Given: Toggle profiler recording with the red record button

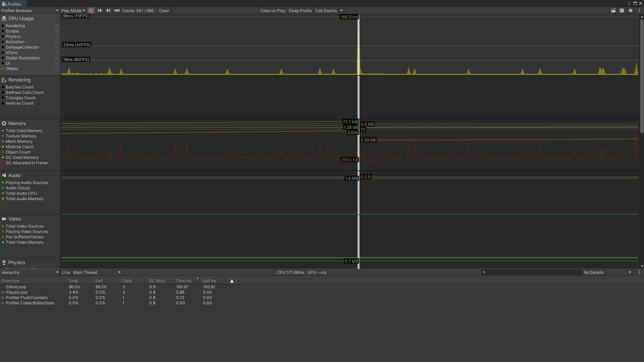Looking at the screenshot, I should [x=91, y=10].
